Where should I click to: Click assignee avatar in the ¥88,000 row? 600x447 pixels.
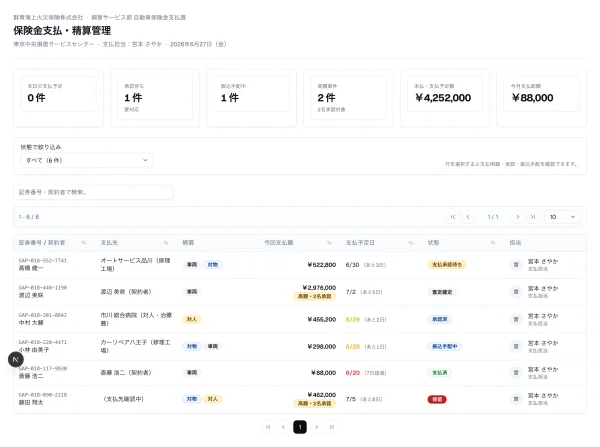pos(516,373)
